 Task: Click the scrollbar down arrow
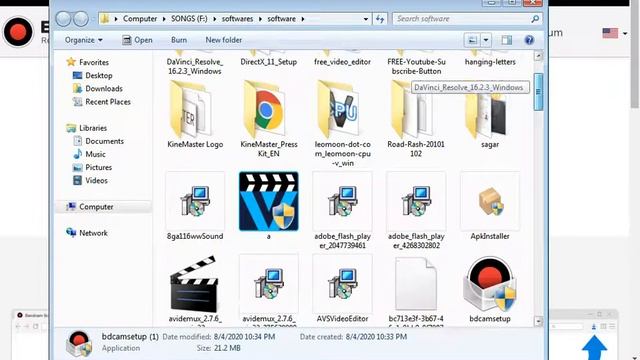coord(538,321)
